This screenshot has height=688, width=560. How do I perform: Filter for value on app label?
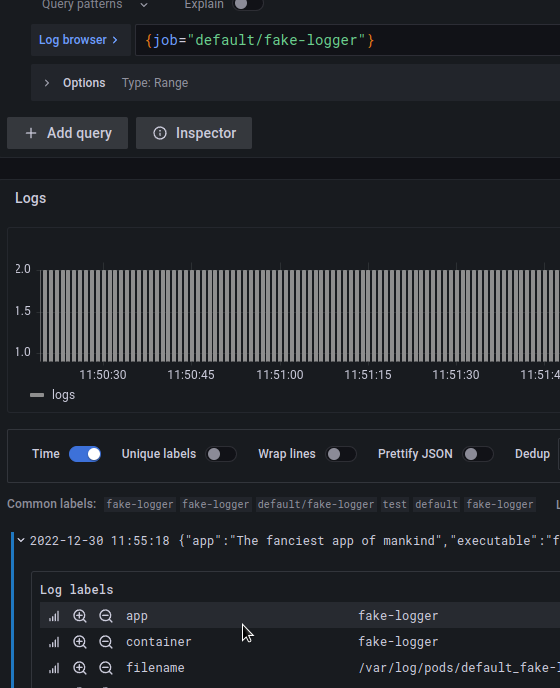click(80, 616)
